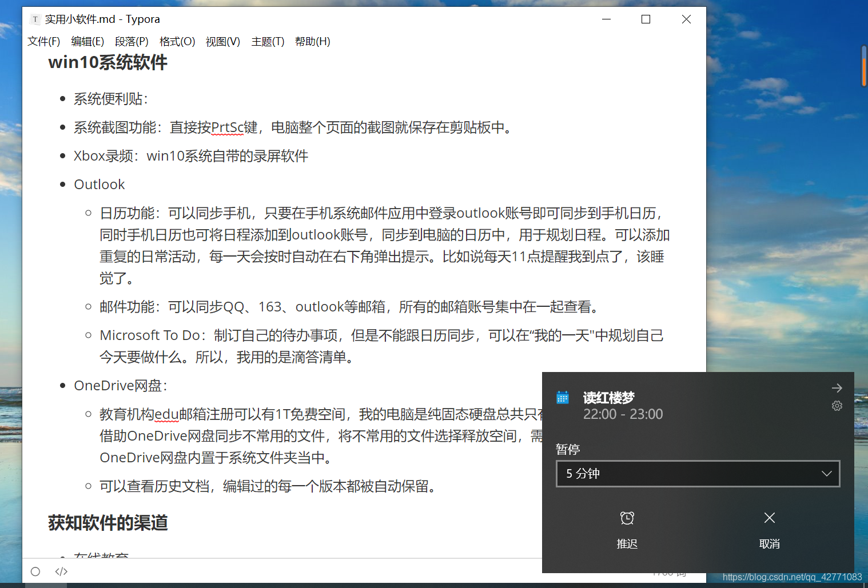Image resolution: width=868 pixels, height=588 pixels.
Task: Click the 系统便利贴 bullet item
Action: pyautogui.click(x=111, y=99)
